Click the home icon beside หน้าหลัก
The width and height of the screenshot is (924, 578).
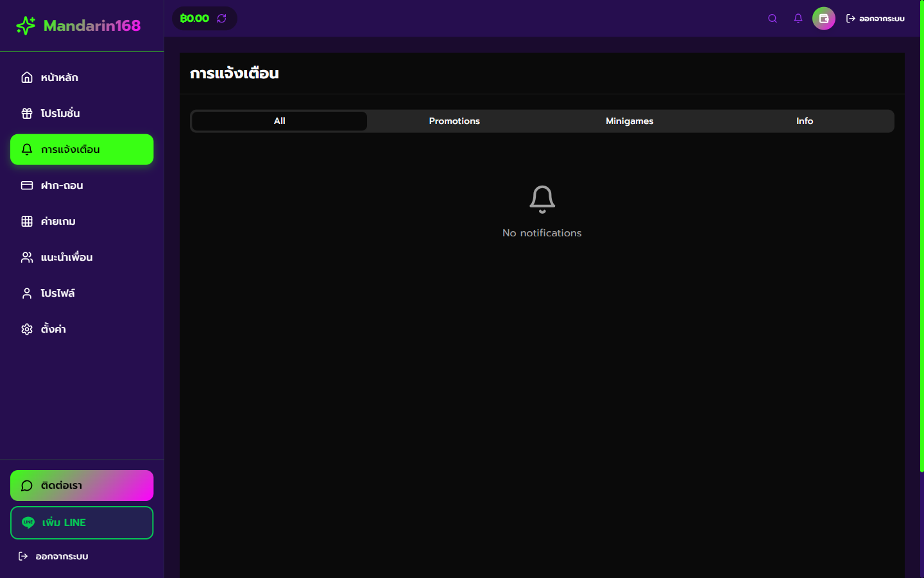click(27, 78)
